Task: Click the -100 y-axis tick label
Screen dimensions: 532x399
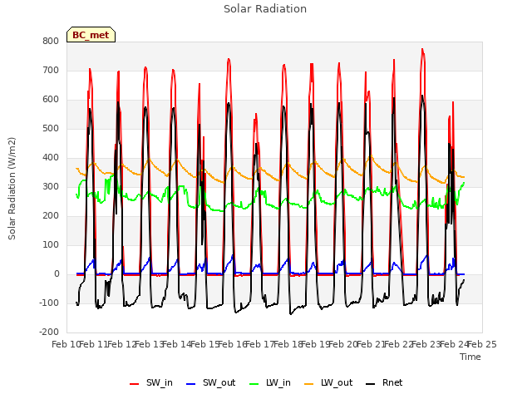Action: (49, 303)
